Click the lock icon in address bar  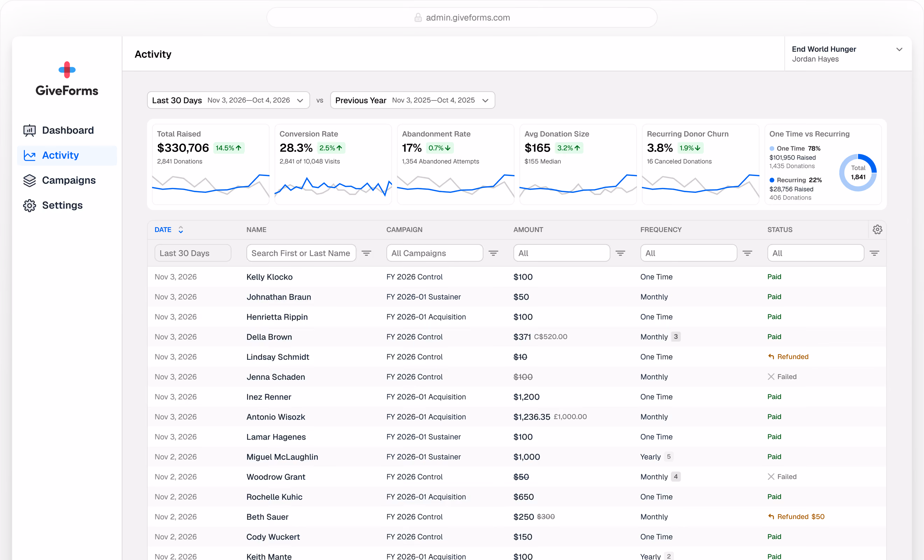point(418,17)
